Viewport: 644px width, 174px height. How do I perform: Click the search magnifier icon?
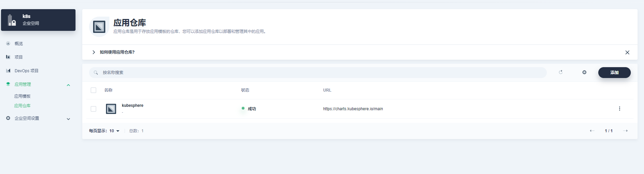[x=96, y=73]
